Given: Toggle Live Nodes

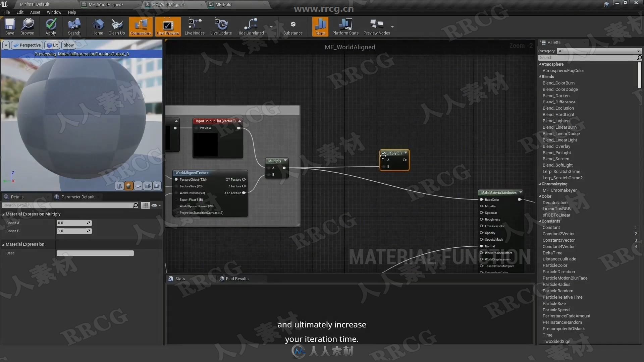Looking at the screenshot, I should click(x=195, y=26).
